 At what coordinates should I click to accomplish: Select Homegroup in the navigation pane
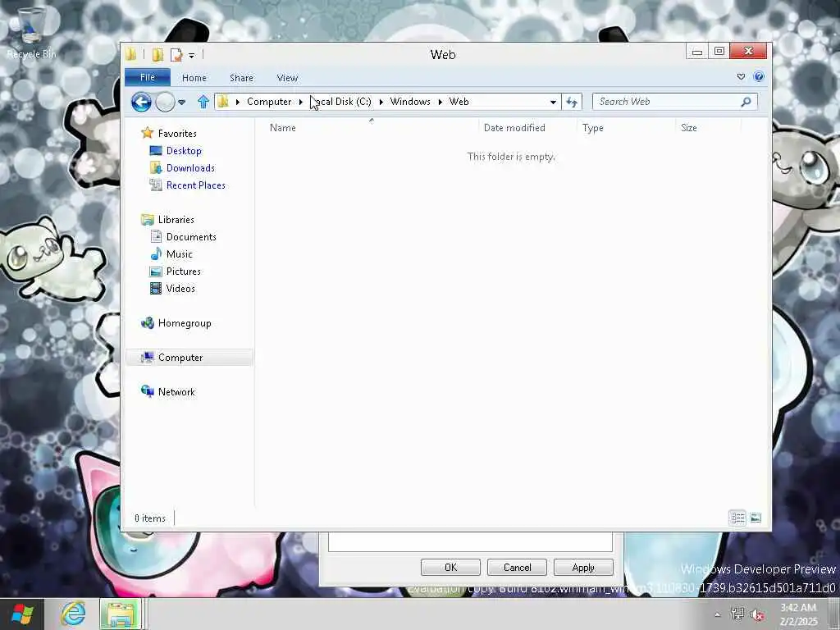pyautogui.click(x=185, y=323)
